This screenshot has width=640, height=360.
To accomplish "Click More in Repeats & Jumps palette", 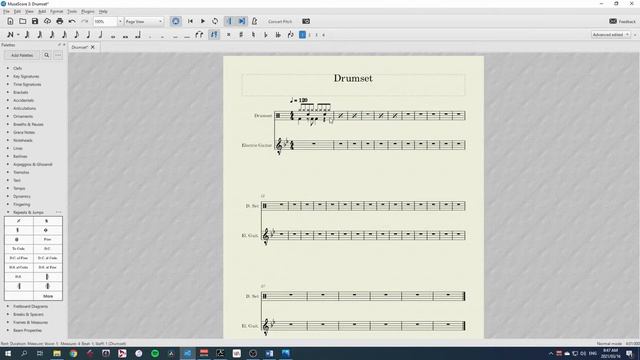I will (48, 296).
